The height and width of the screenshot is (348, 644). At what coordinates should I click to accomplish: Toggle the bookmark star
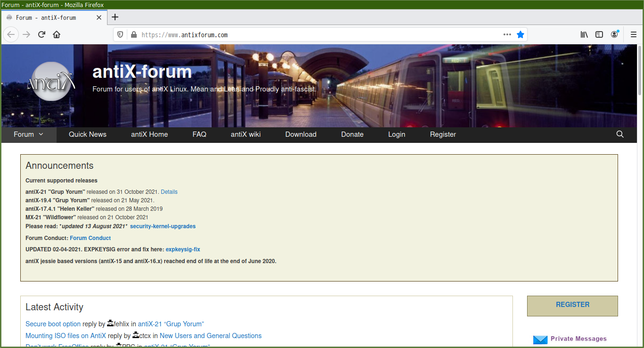pyautogui.click(x=520, y=34)
